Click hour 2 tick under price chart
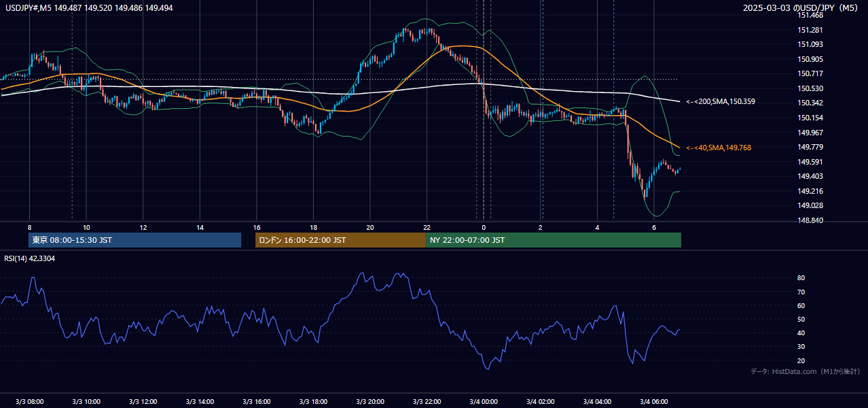The width and height of the screenshot is (868, 408). point(540,227)
